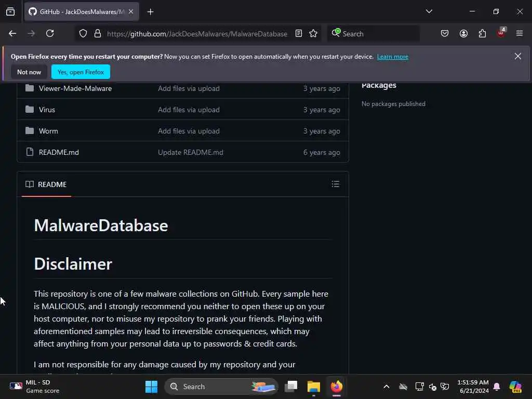Close the GitHub MalwareDatabase tab
The height and width of the screenshot is (399, 532).
[131, 11]
